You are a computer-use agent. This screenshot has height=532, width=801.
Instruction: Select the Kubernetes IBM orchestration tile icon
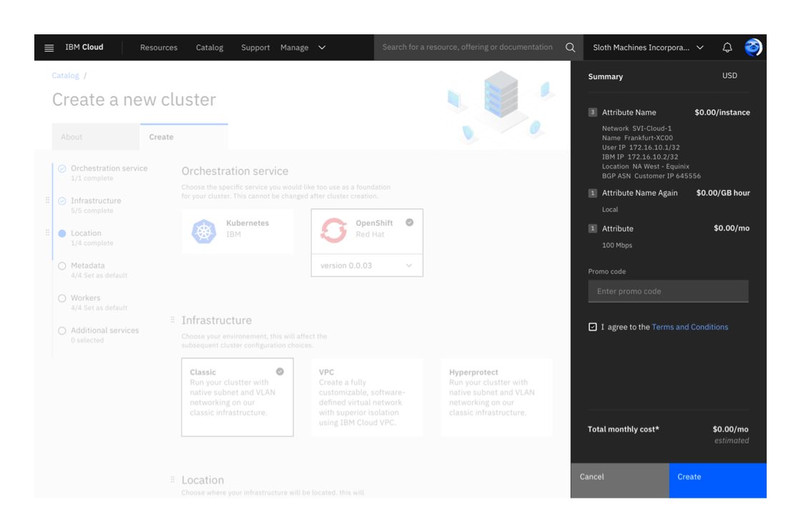[204, 230]
